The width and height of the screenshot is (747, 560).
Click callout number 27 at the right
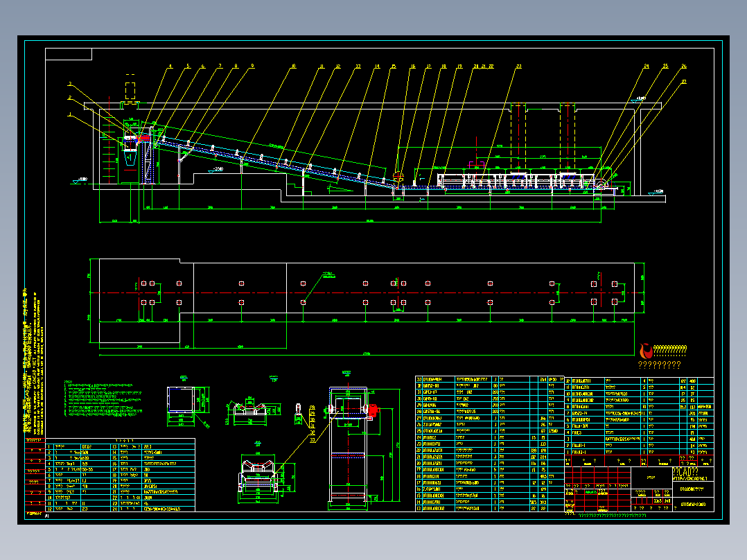coord(684,82)
